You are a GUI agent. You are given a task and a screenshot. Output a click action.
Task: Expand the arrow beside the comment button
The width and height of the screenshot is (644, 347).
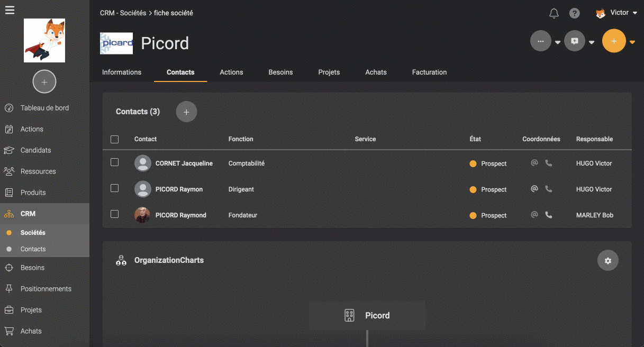(x=592, y=43)
